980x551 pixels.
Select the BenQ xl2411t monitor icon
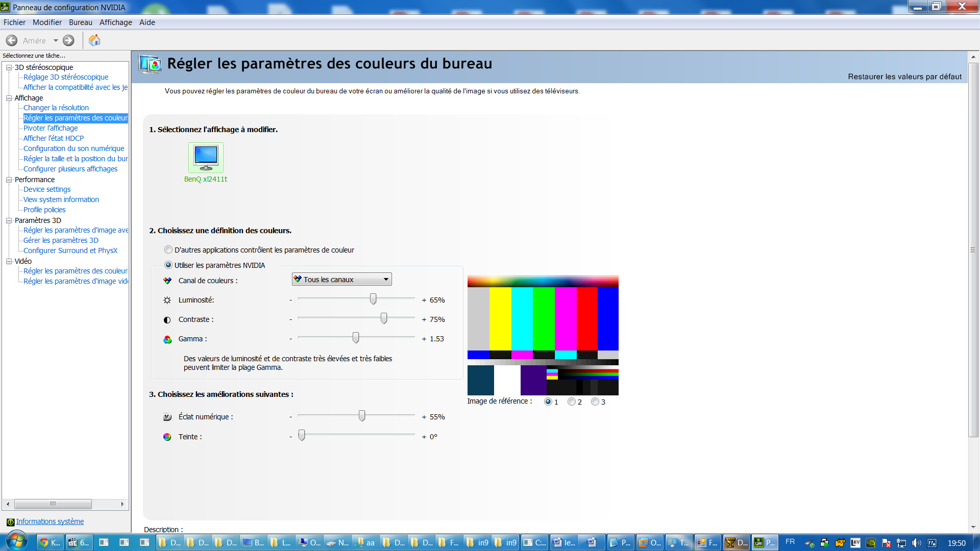click(206, 158)
